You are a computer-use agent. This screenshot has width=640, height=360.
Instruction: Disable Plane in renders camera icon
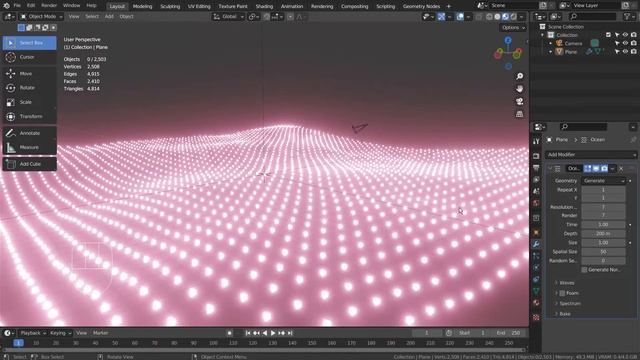point(633,52)
